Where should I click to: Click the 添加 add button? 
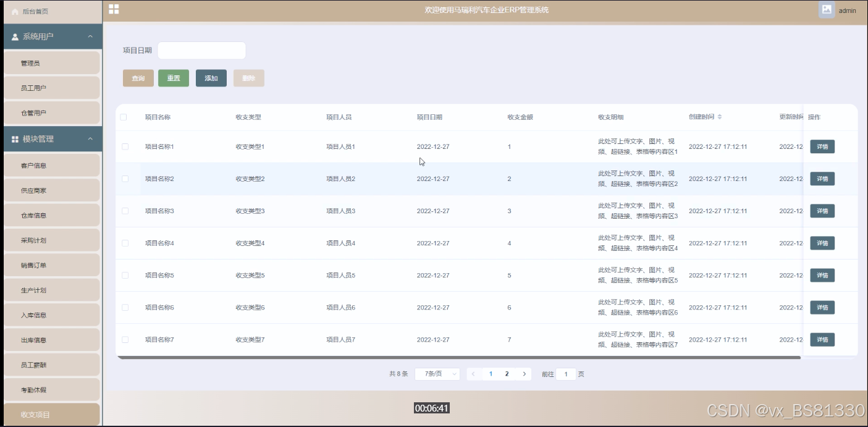click(211, 78)
